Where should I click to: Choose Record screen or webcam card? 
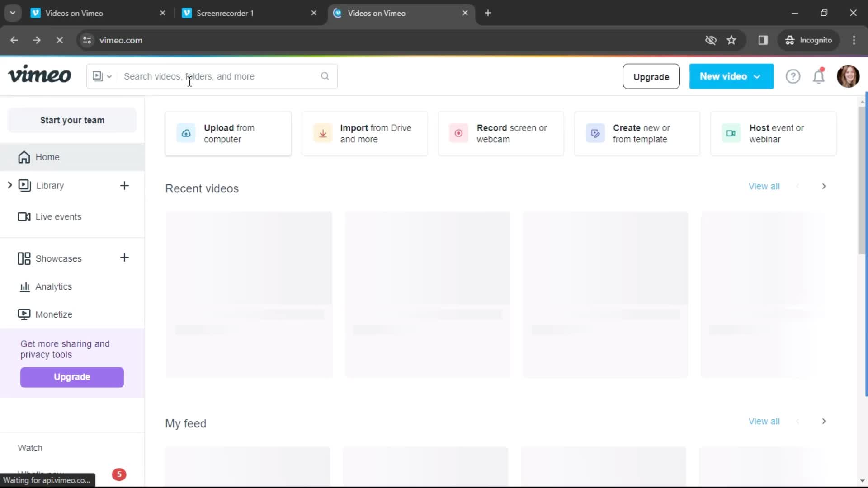click(501, 133)
